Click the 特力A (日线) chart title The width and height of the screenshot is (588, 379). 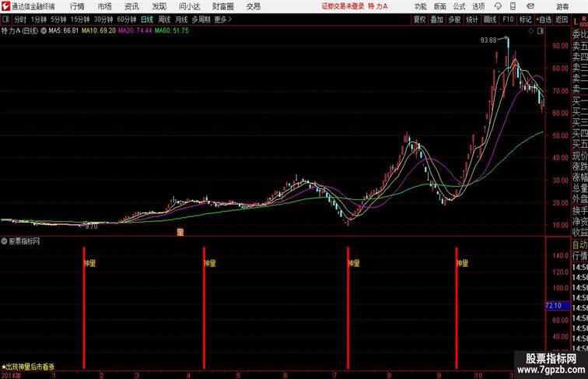[19, 31]
